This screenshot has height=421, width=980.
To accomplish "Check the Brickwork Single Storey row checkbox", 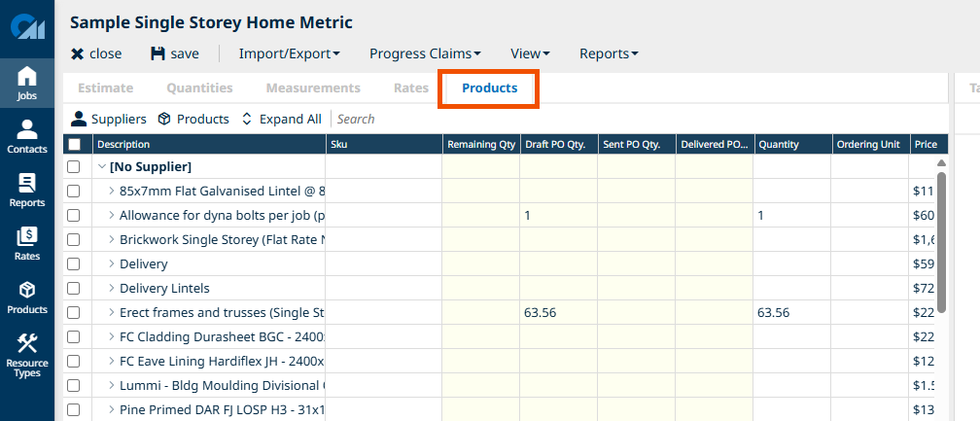I will [x=74, y=240].
